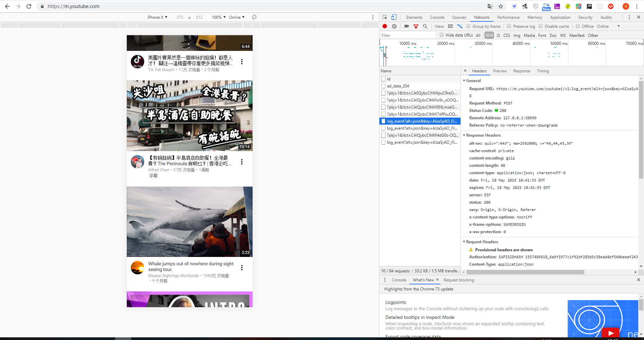Click the capture screenshots camera icon

click(407, 26)
